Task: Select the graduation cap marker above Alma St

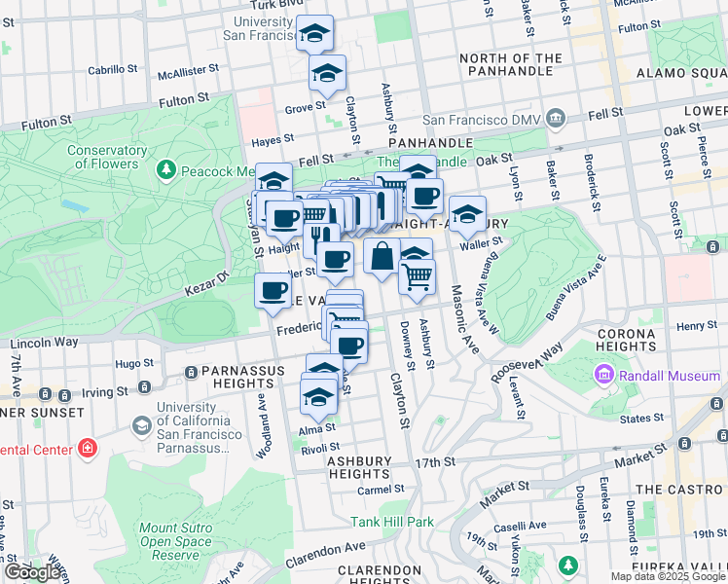Action: pyautogui.click(x=318, y=398)
